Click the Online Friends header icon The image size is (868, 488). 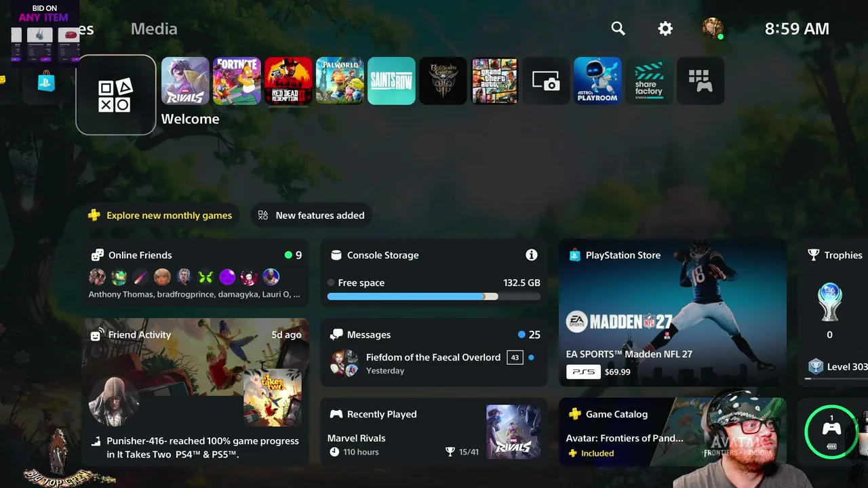(x=98, y=255)
